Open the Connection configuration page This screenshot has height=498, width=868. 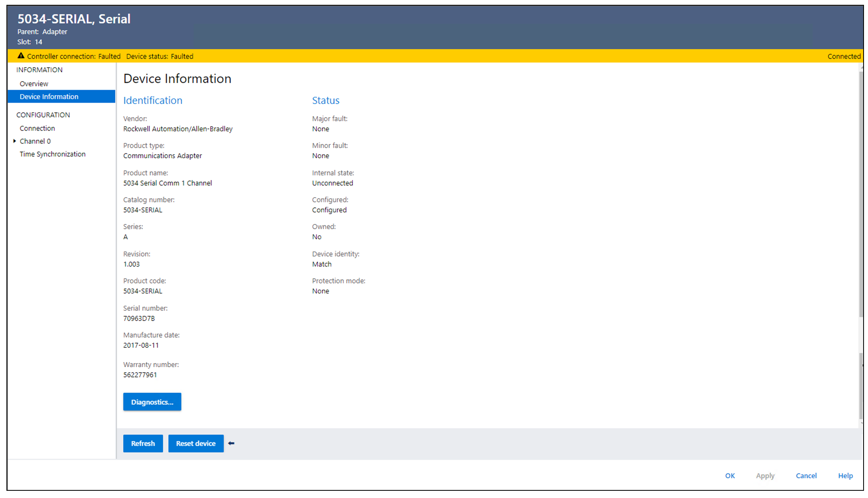[x=37, y=128]
